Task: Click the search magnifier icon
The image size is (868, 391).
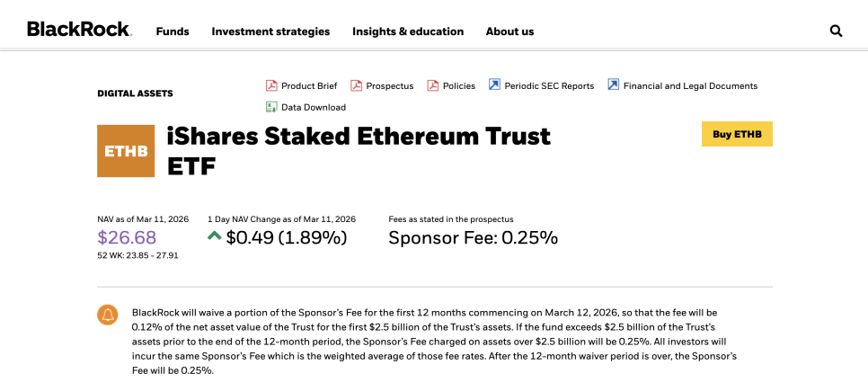Action: pyautogui.click(x=836, y=31)
